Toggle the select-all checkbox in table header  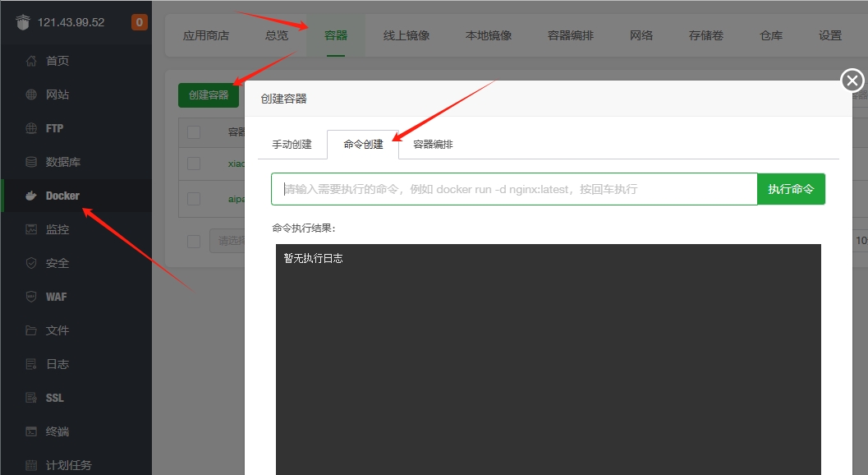click(194, 132)
